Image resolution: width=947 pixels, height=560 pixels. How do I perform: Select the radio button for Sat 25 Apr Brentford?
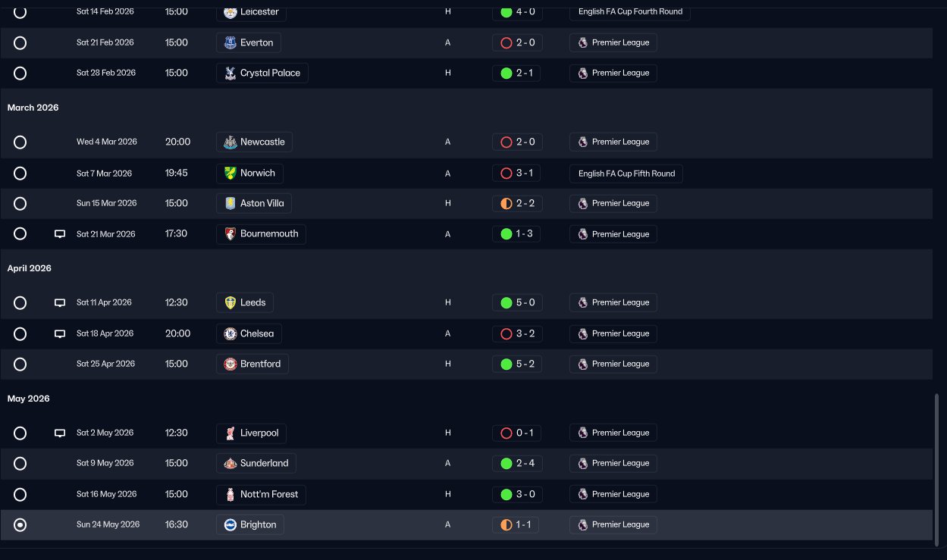pos(20,364)
